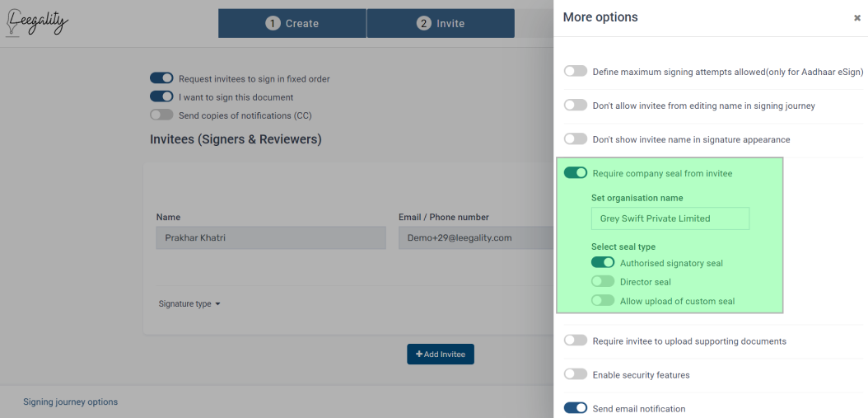Click the step 2 circle icon on Invite
The image size is (868, 418).
coord(424,23)
